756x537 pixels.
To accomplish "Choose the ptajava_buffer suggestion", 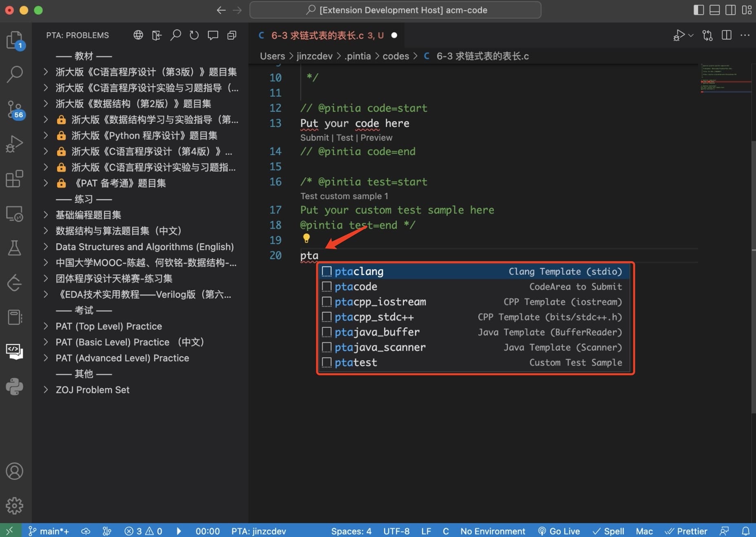I will pyautogui.click(x=473, y=332).
